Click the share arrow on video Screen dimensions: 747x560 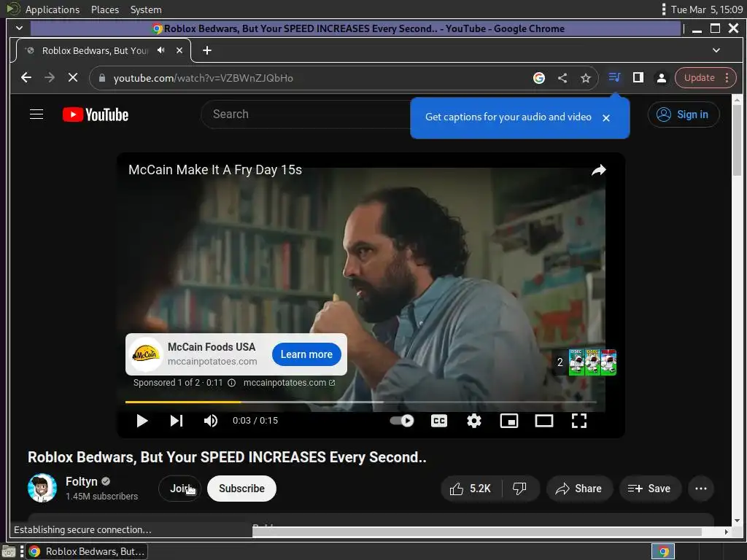point(599,170)
